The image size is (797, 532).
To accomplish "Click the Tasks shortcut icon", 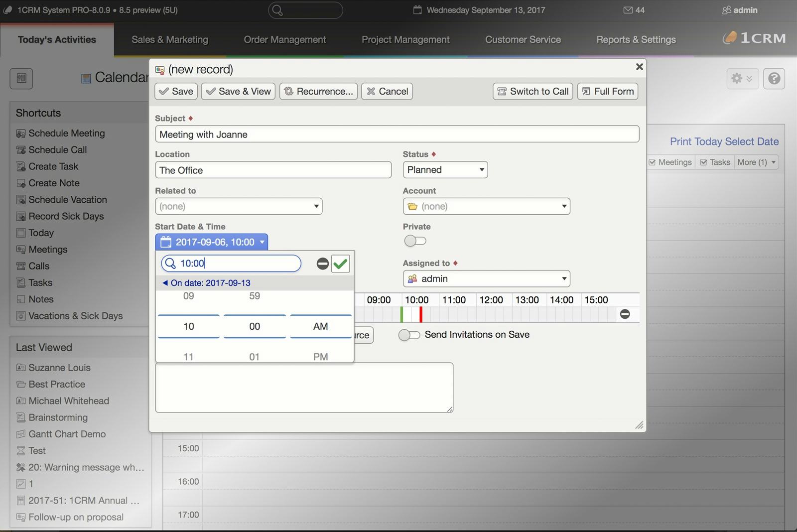I will point(21,282).
